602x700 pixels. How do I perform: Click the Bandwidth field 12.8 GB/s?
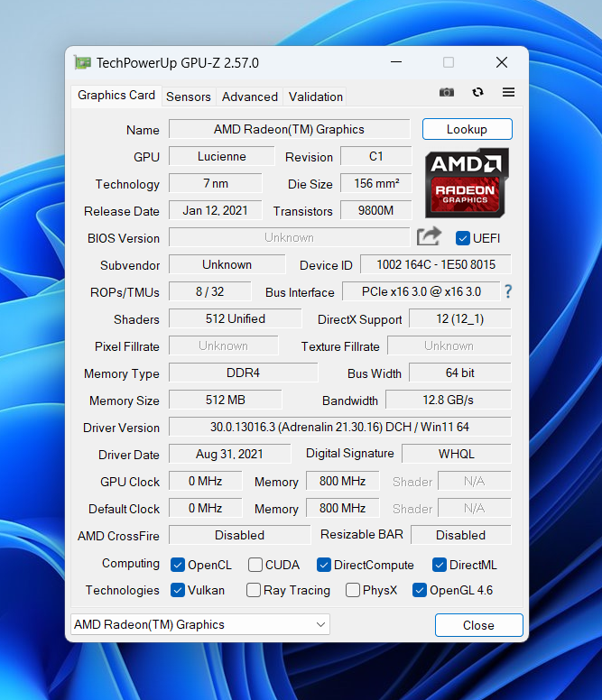coord(449,400)
